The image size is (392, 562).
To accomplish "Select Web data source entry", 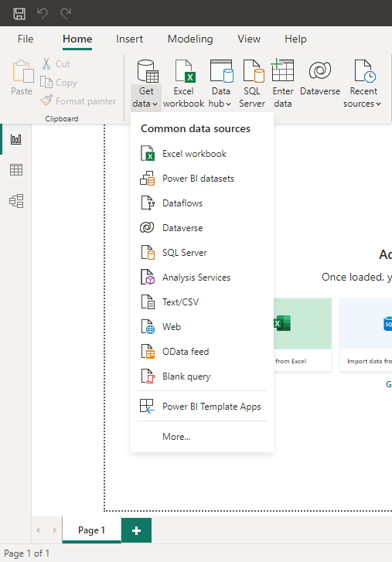I will point(202,327).
